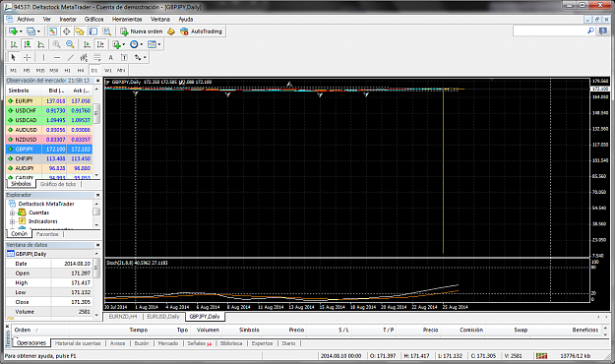The image size is (615, 364).
Task: Enable the M5 timeframe
Action: [27, 71]
